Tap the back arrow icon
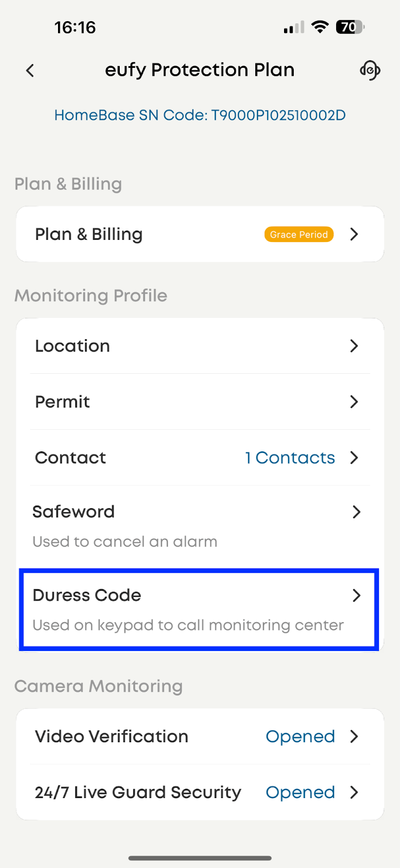The image size is (400, 868). point(30,71)
